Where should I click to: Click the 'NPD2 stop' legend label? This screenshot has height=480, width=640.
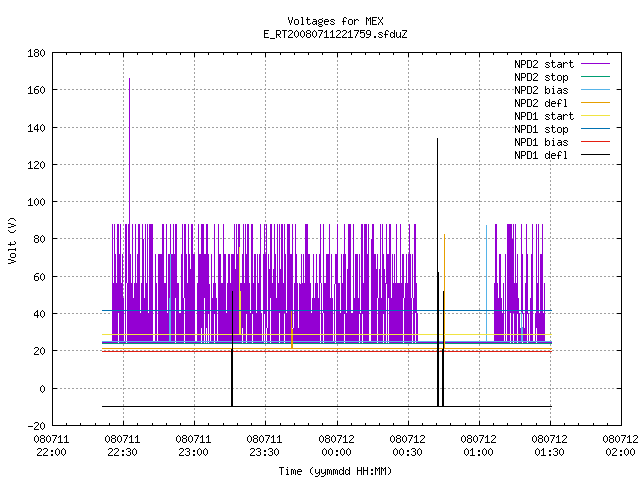541,77
